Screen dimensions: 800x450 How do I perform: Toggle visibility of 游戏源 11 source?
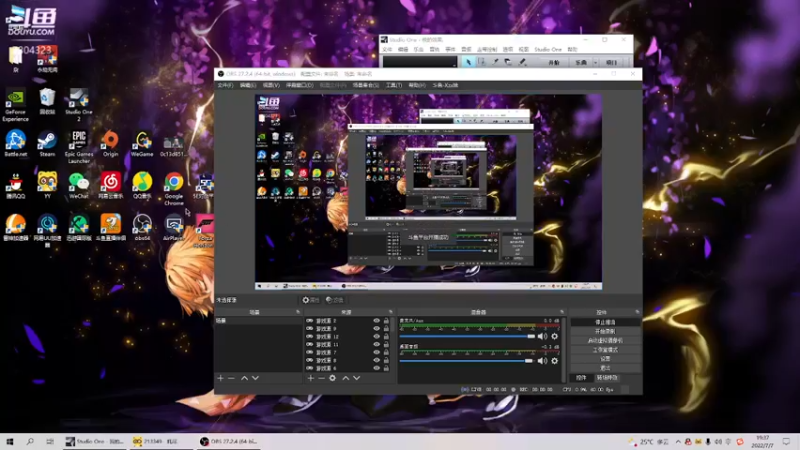click(x=377, y=344)
